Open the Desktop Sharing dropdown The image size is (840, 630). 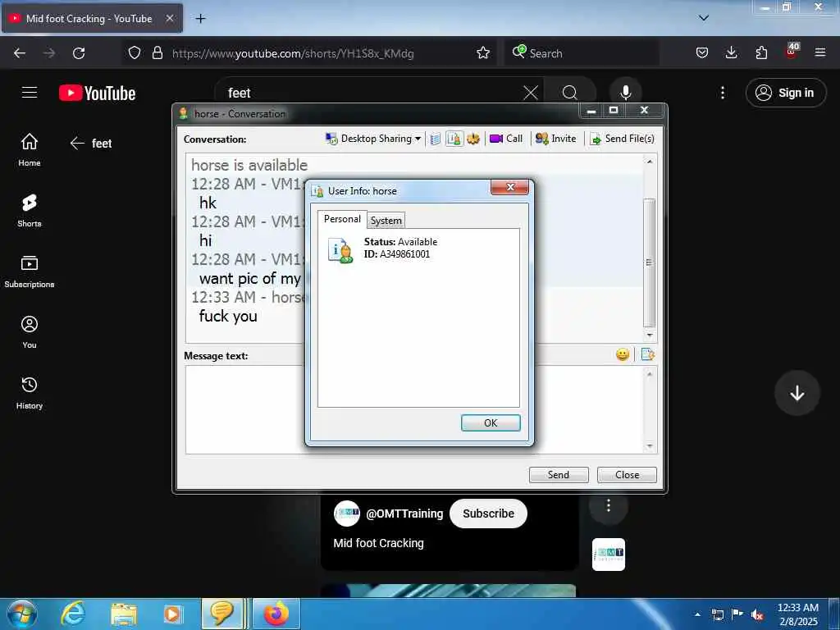[x=373, y=139]
